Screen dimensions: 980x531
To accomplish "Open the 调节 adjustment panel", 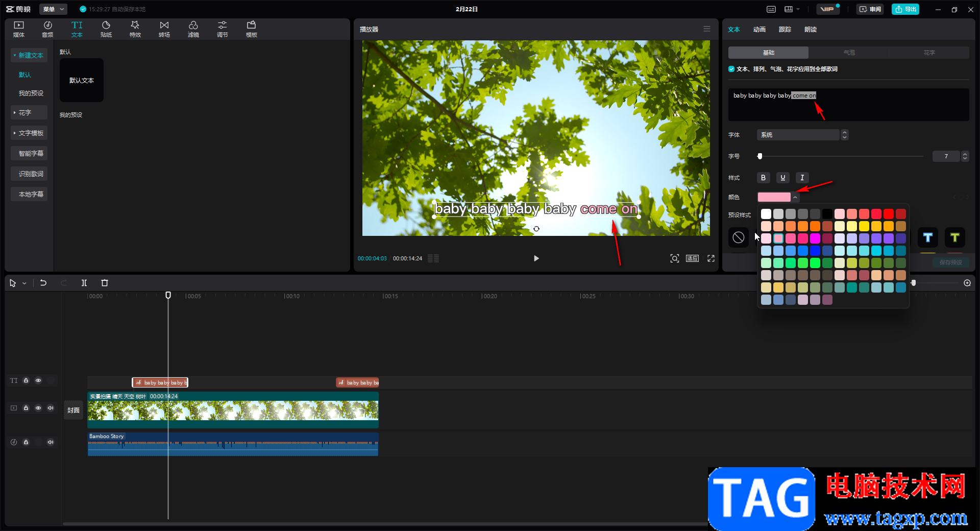I will pyautogui.click(x=223, y=29).
